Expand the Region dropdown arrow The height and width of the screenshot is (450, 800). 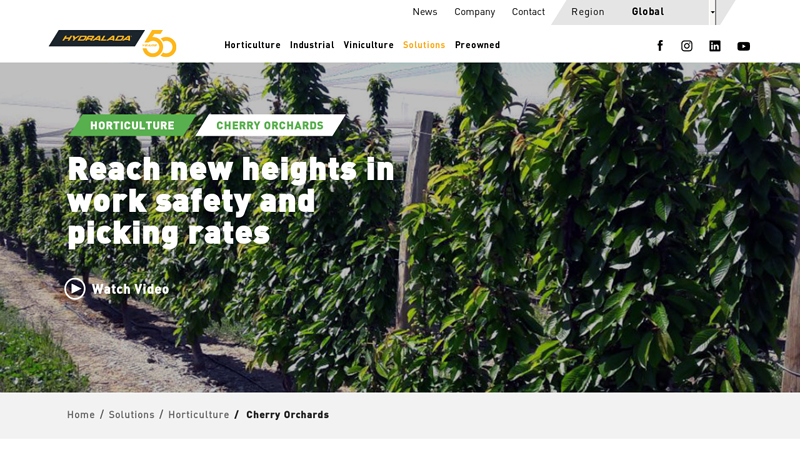point(713,12)
